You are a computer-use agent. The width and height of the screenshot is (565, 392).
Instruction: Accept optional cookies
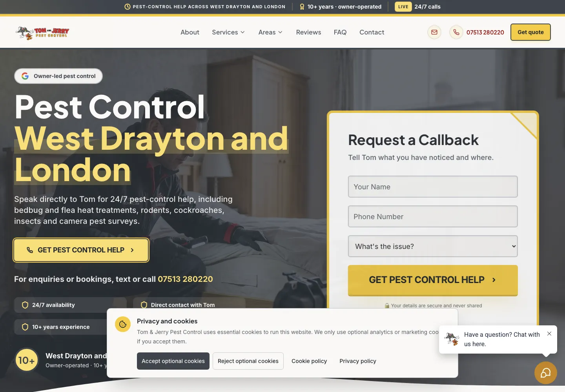point(173,361)
